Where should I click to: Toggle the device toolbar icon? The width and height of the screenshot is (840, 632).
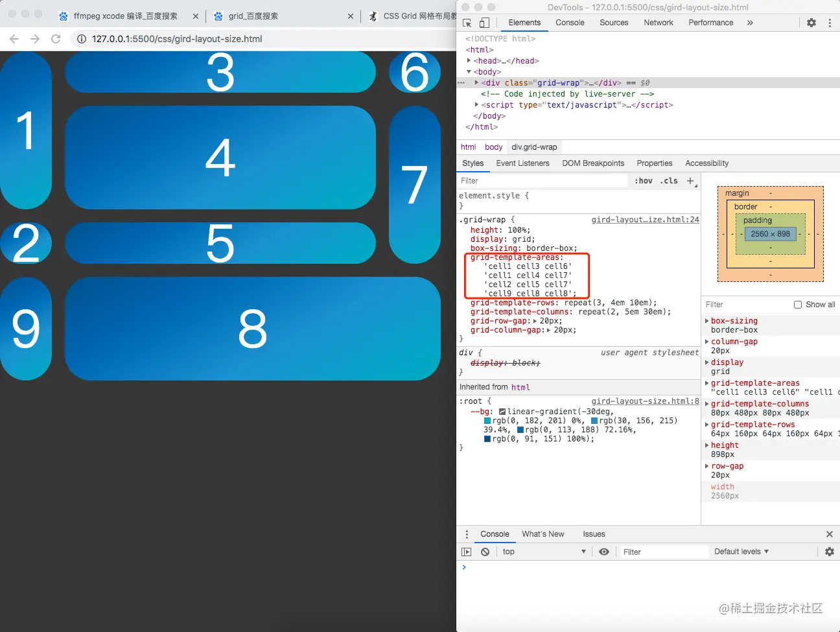(x=484, y=23)
